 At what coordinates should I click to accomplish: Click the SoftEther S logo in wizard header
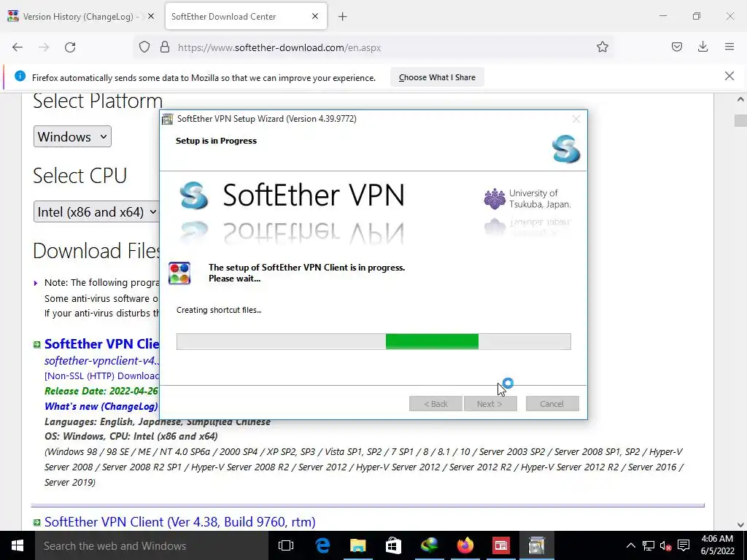(x=566, y=149)
